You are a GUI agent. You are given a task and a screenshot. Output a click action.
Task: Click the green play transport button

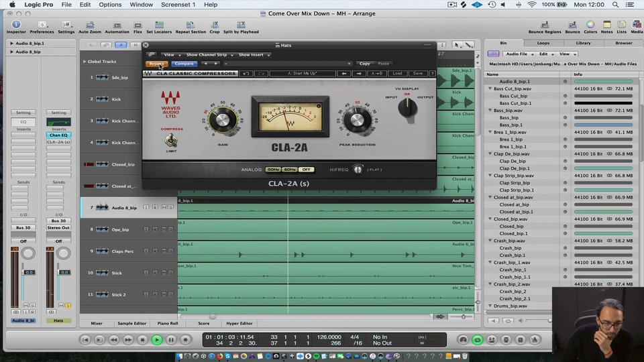(x=157, y=340)
